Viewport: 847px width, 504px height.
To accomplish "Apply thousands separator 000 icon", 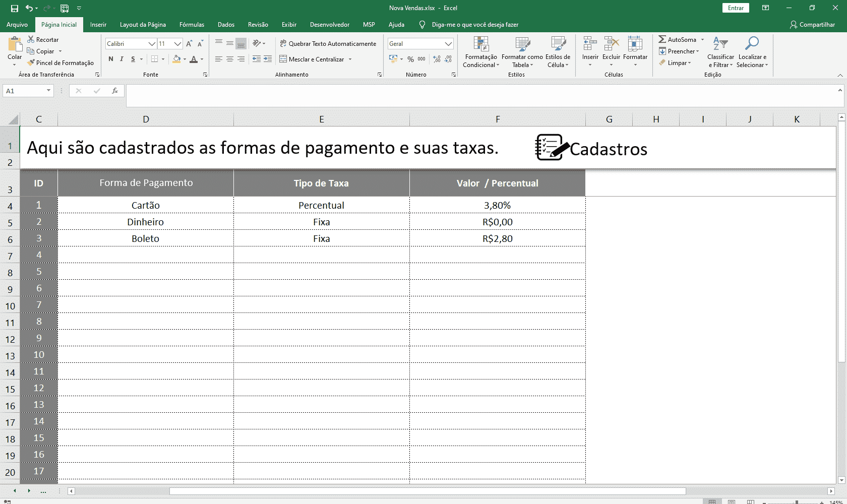I will click(421, 59).
